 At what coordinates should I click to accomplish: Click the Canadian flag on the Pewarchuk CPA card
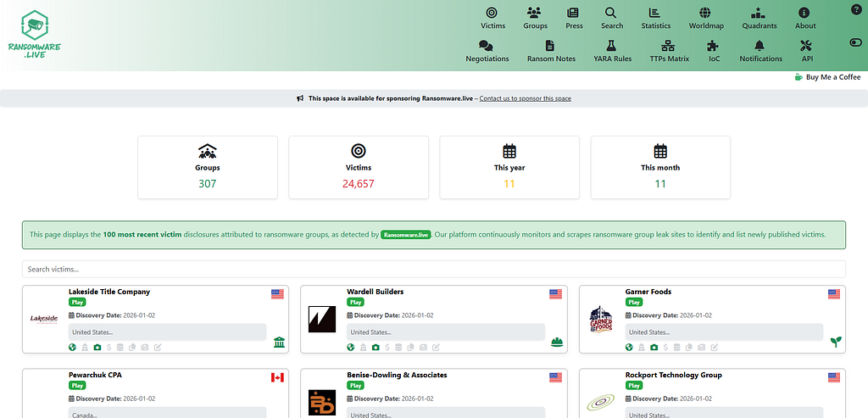click(x=277, y=377)
